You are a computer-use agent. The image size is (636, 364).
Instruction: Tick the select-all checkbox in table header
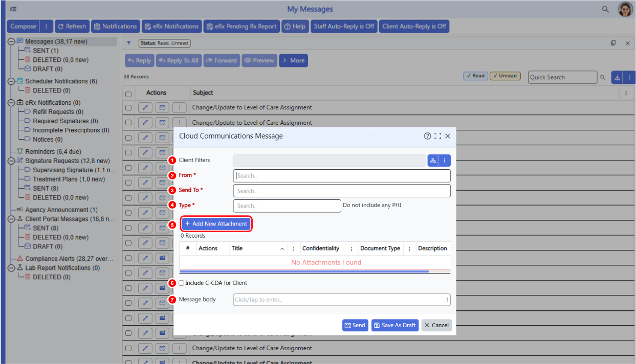pyautogui.click(x=128, y=94)
